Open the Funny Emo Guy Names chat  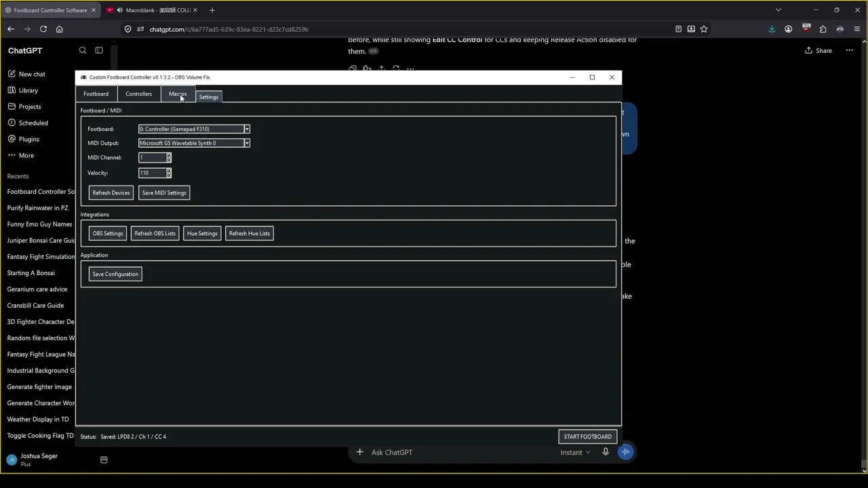(x=39, y=224)
